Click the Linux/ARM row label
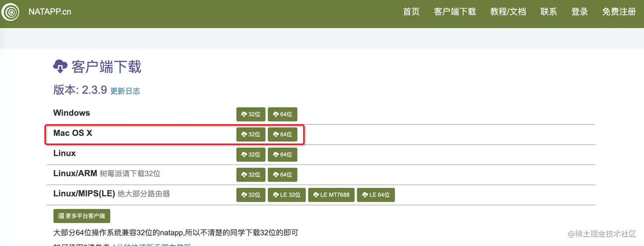 pos(75,173)
